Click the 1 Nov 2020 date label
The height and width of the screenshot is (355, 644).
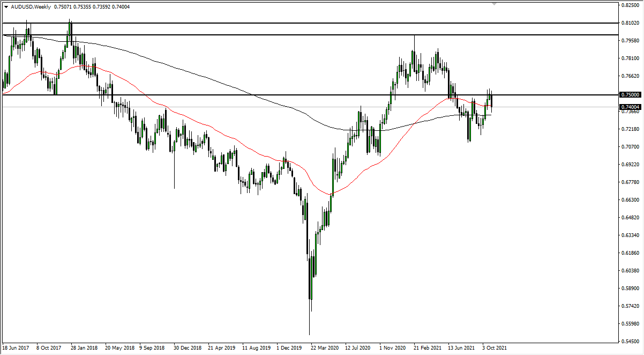(392, 347)
